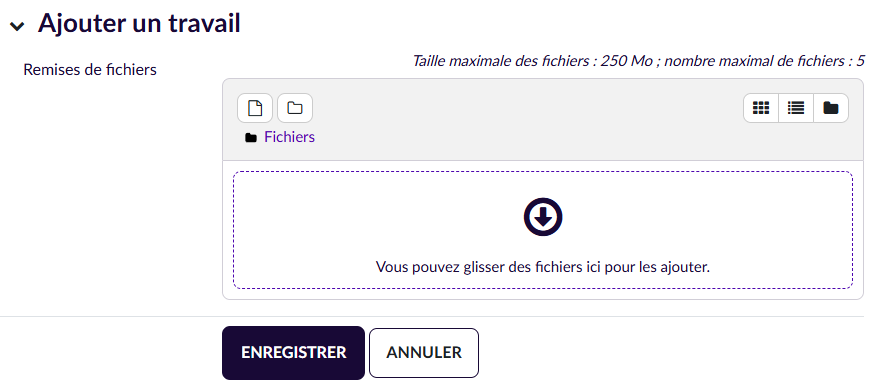Image resolution: width=887 pixels, height=388 pixels.
Task: Switch file display to detailed list view
Action: click(x=796, y=108)
